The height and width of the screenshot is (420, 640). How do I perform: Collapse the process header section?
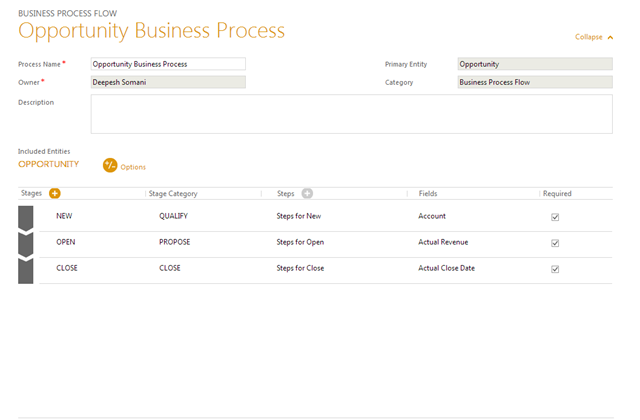tap(594, 37)
